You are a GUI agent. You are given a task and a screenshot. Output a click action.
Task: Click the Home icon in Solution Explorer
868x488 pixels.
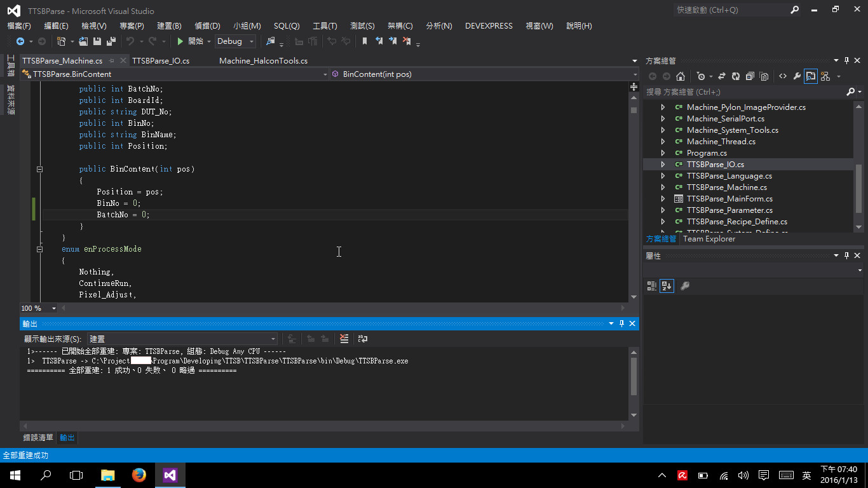(x=681, y=76)
